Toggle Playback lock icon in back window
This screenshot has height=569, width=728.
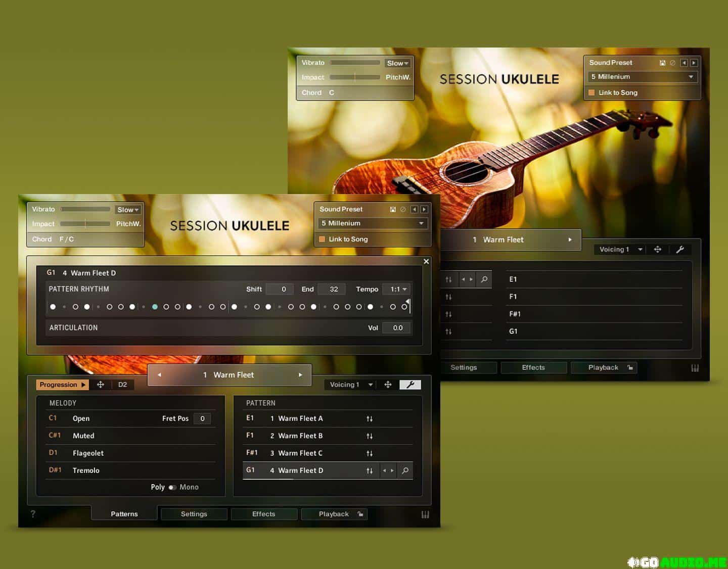tap(630, 367)
